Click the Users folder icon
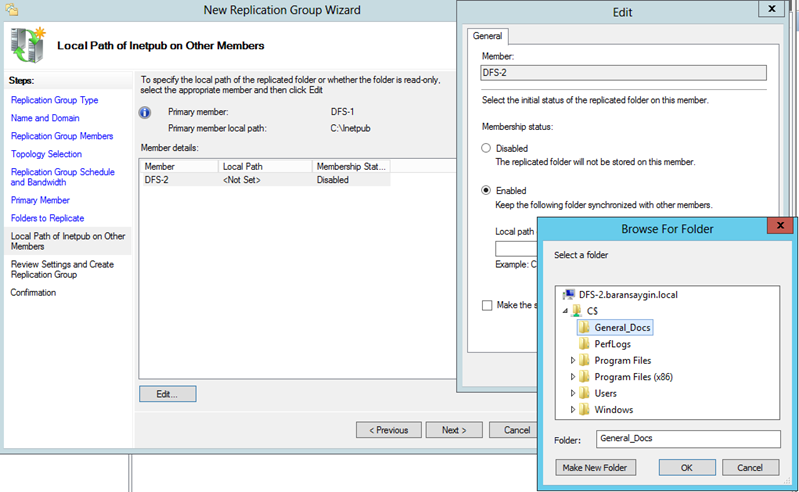Screen dimensions: 799x492 pyautogui.click(x=584, y=393)
